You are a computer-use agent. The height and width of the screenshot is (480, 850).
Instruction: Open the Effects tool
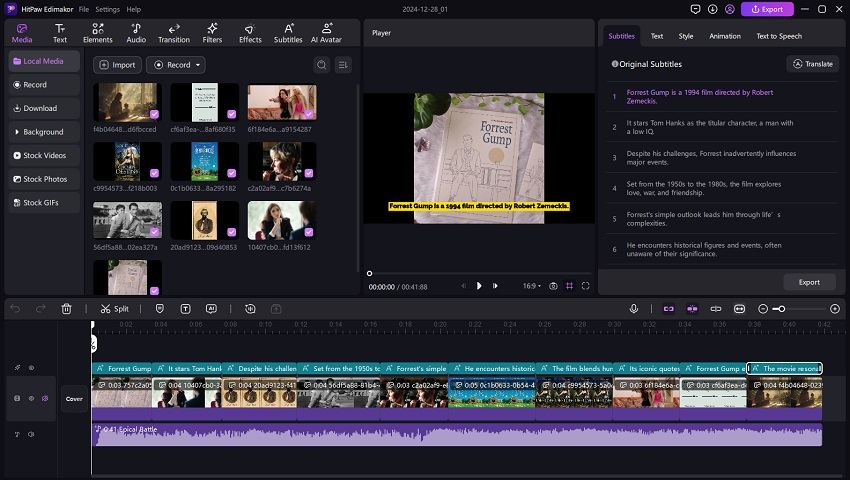(250, 33)
